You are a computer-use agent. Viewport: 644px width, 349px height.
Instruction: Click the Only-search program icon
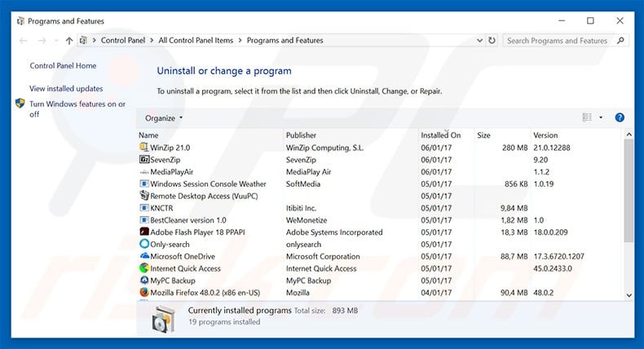(144, 244)
